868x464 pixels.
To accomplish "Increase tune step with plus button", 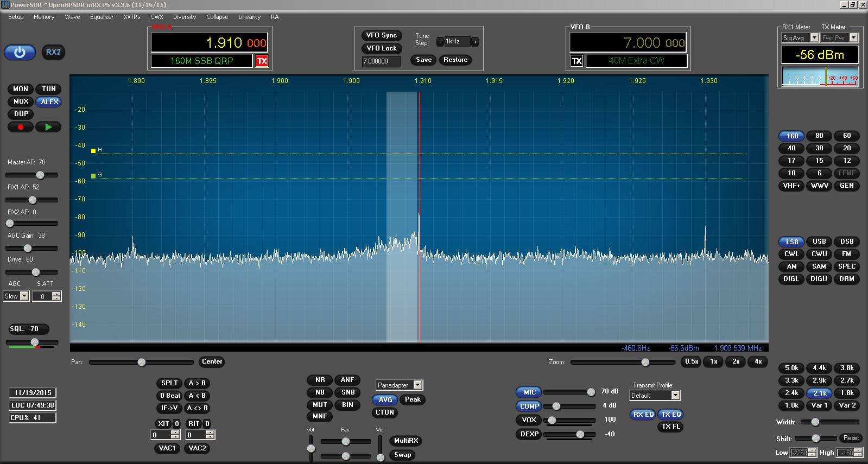I will pyautogui.click(x=475, y=42).
